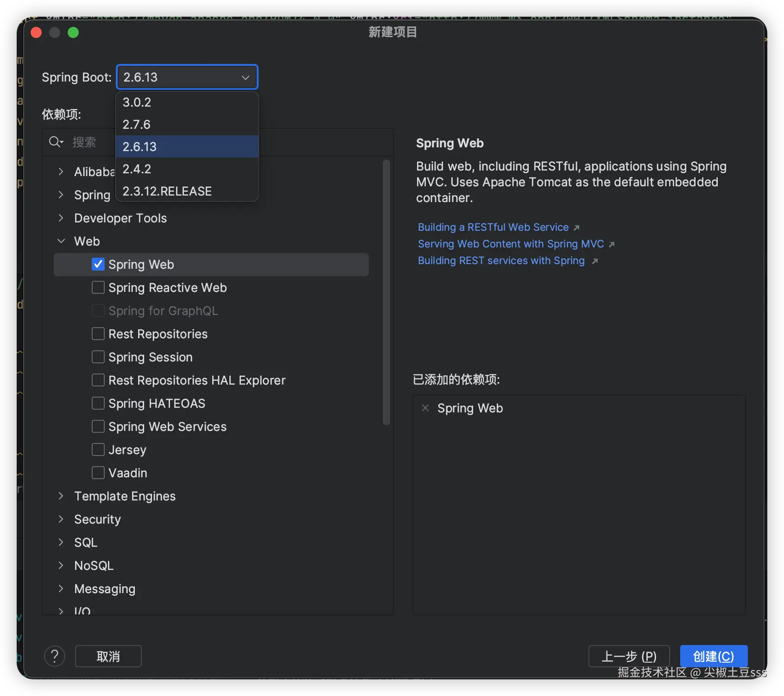Enable the Spring Reactive Web checkbox
The width and height of the screenshot is (784, 696).
tap(98, 287)
